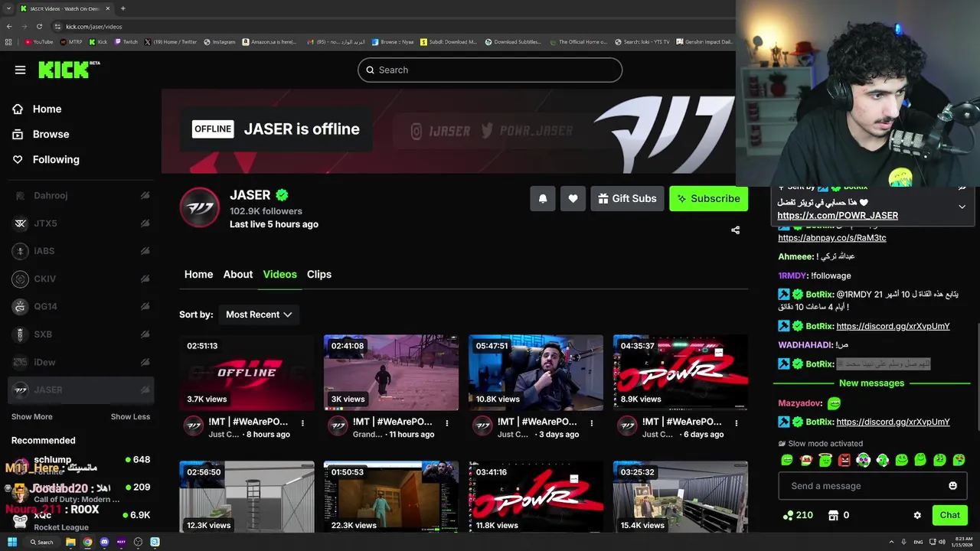The height and width of the screenshot is (551, 980).
Task: Insert the halo green emote
Action: (x=825, y=460)
